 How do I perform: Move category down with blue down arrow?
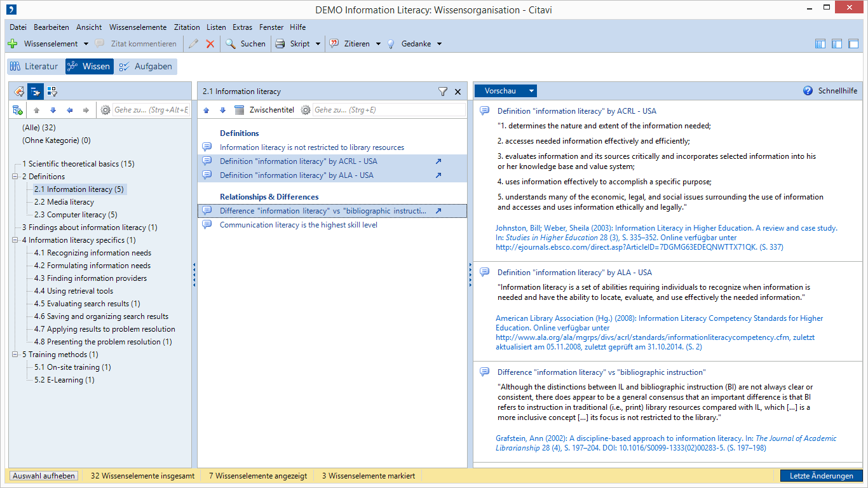click(x=53, y=110)
